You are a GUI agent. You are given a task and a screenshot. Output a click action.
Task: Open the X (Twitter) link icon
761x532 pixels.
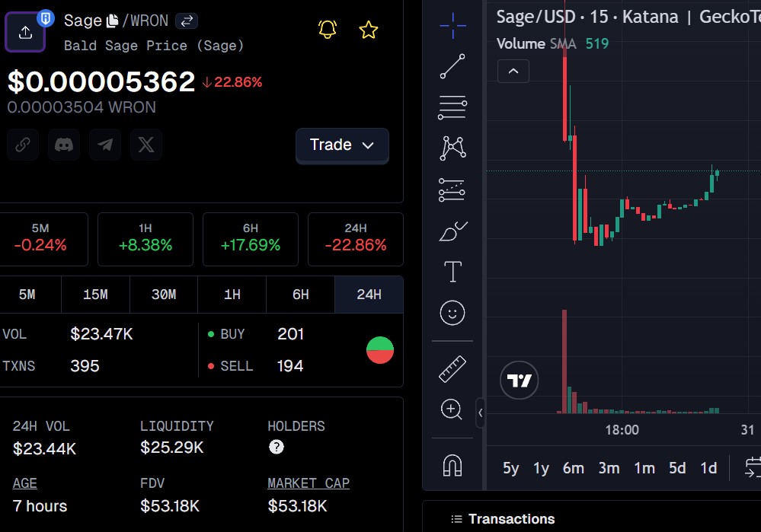pos(146,145)
